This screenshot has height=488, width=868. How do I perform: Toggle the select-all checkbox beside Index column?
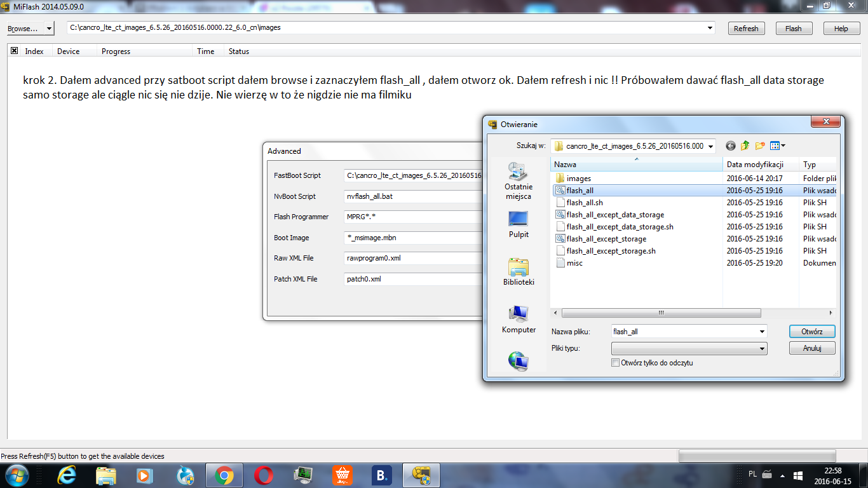point(15,51)
